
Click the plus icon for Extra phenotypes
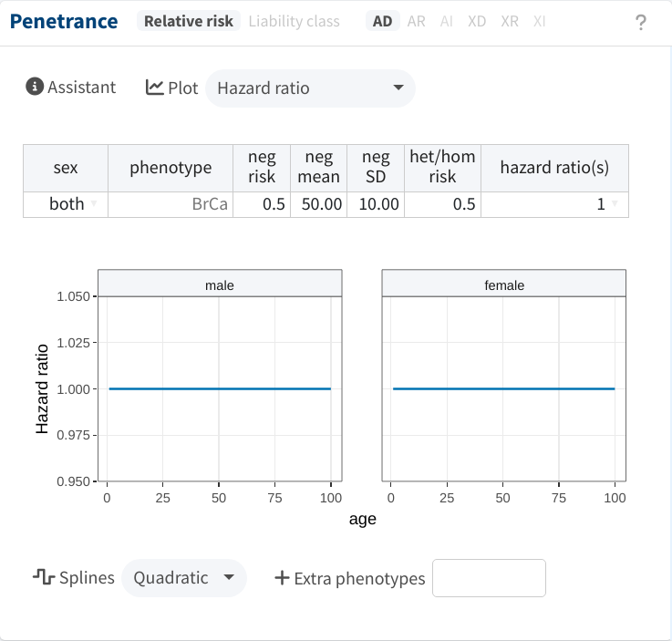(x=282, y=577)
